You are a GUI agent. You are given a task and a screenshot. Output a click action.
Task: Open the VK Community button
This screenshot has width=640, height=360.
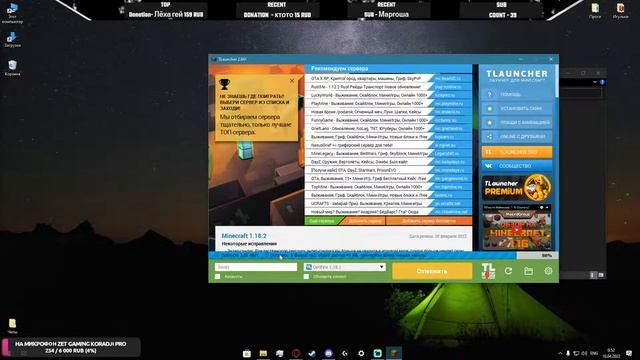(517, 166)
